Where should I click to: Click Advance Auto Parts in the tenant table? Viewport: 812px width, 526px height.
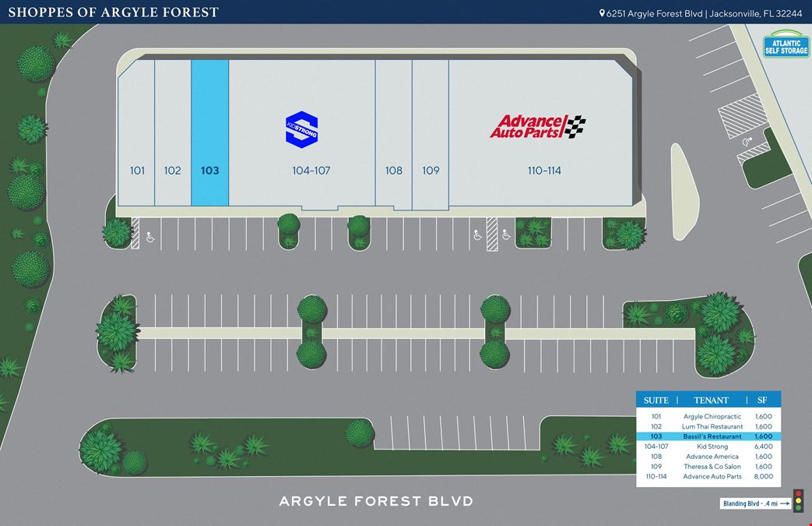[712, 476]
